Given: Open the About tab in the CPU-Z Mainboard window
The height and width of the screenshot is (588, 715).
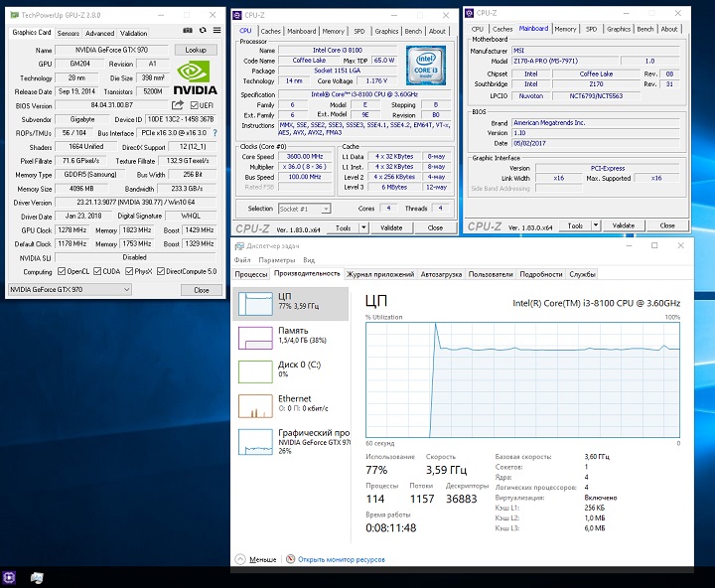Looking at the screenshot, I should pos(669,29).
